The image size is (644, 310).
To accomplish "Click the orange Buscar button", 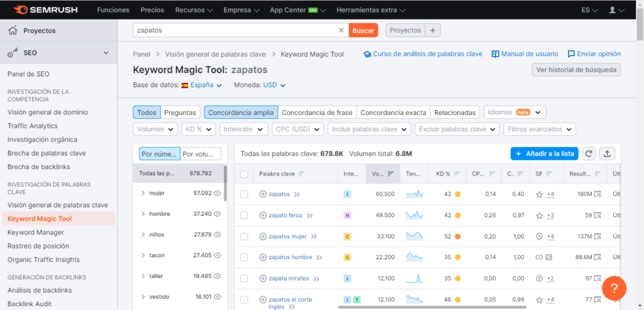I will 363,30.
